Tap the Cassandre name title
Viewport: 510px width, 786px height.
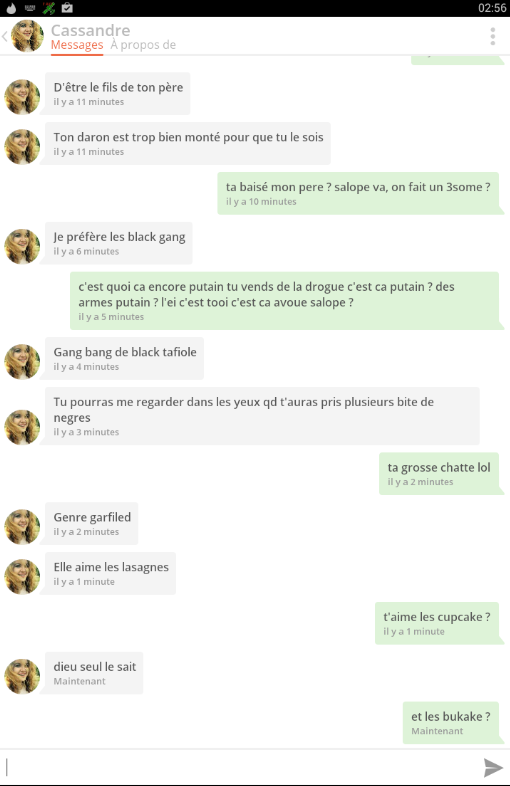[x=90, y=30]
